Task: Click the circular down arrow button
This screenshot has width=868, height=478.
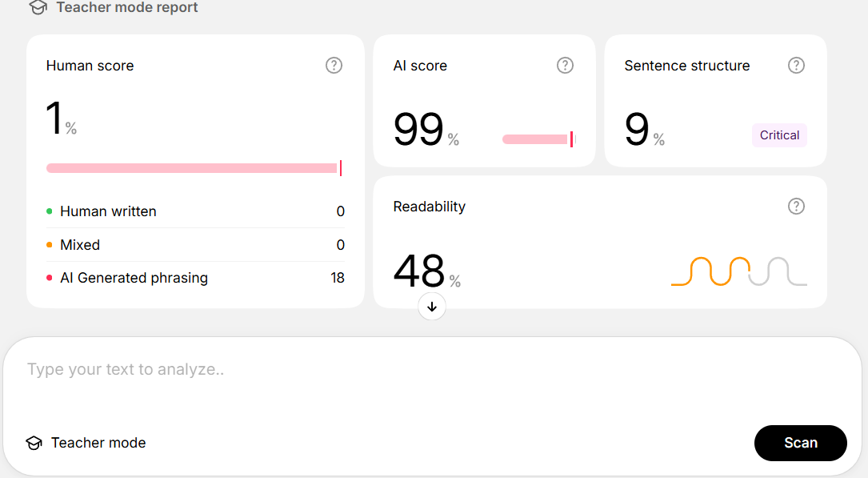Action: click(432, 307)
